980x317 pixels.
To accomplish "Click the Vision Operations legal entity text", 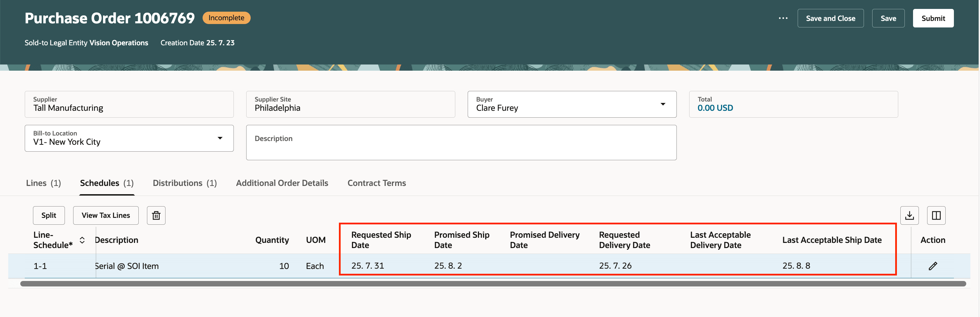I will (119, 43).
